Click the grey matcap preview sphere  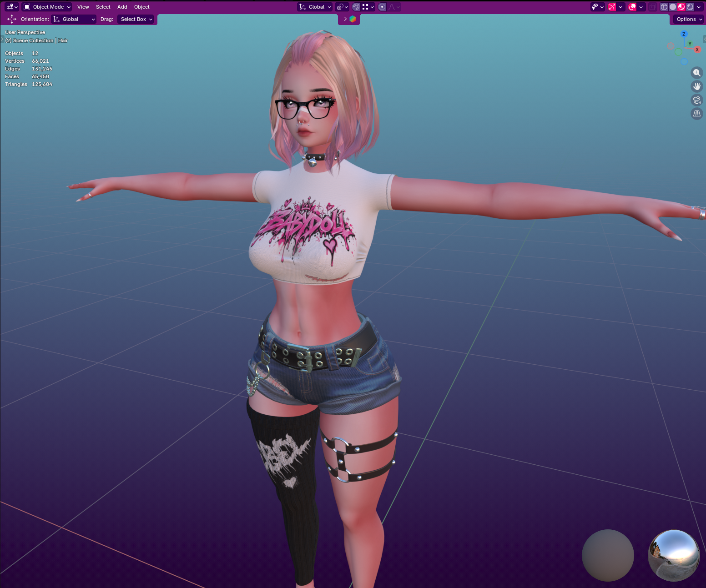click(608, 555)
